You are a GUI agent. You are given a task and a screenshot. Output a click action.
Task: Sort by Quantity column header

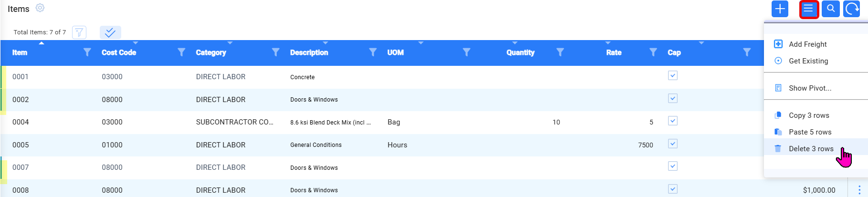tap(521, 52)
